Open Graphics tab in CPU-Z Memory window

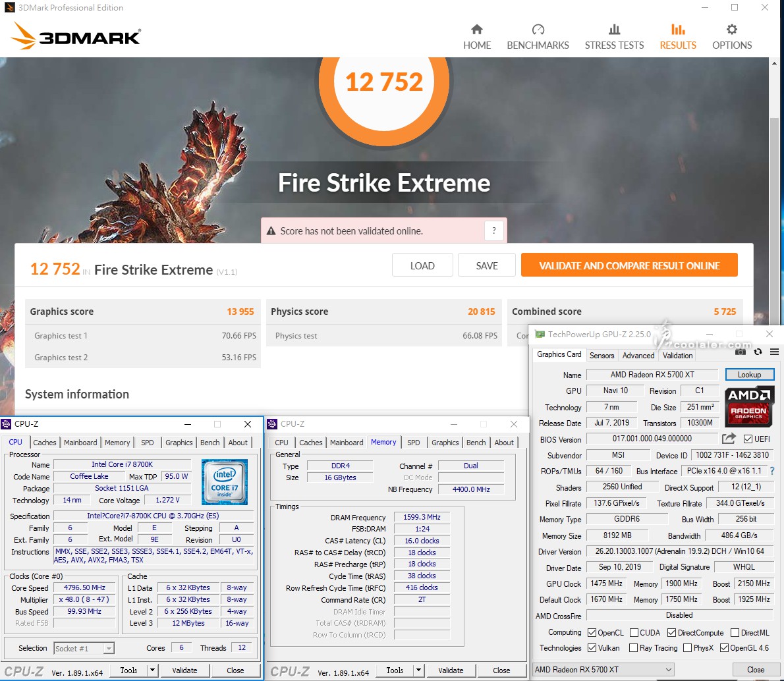[445, 443]
